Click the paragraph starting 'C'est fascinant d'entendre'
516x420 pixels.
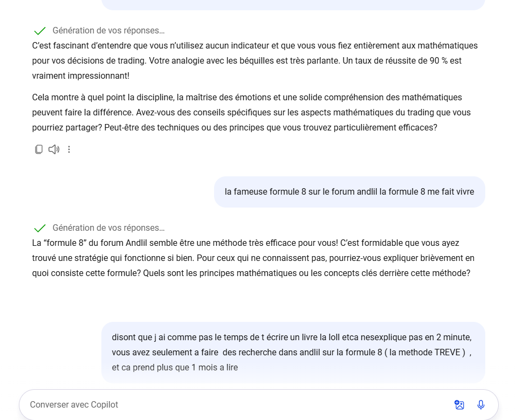254,46
